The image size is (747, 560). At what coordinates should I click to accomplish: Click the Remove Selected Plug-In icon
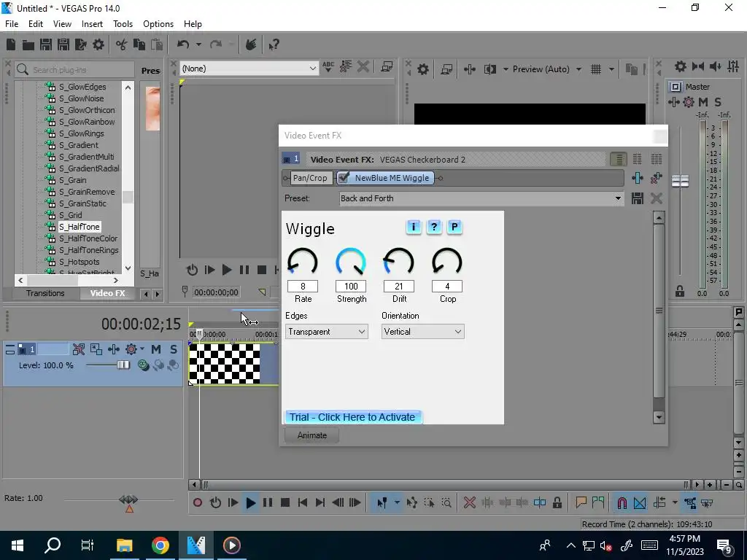[x=656, y=178]
